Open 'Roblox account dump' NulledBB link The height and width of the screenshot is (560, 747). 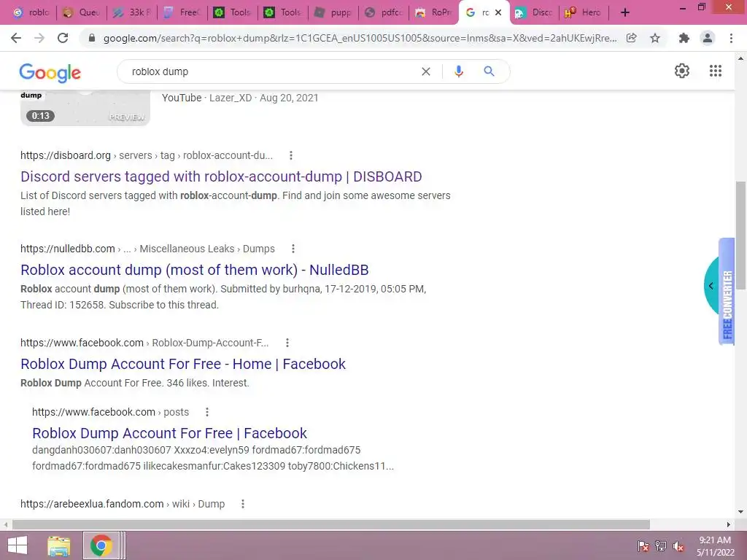pyautogui.click(x=194, y=270)
